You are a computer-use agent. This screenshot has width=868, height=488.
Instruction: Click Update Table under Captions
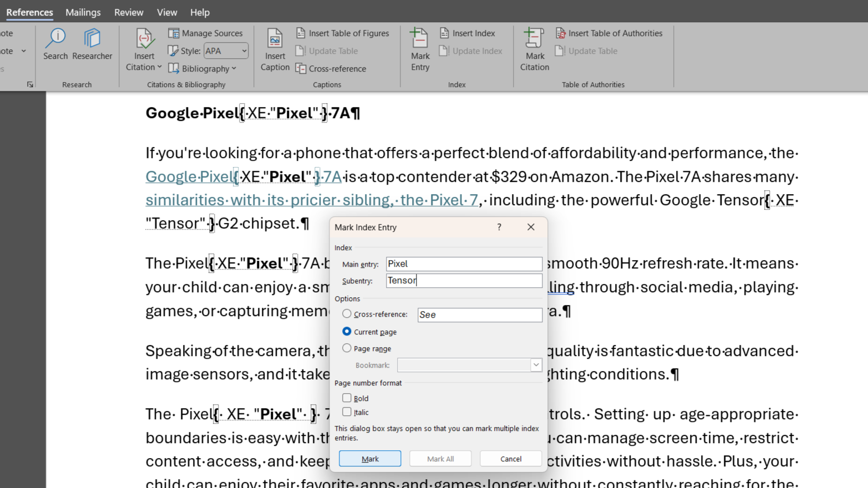click(x=327, y=51)
